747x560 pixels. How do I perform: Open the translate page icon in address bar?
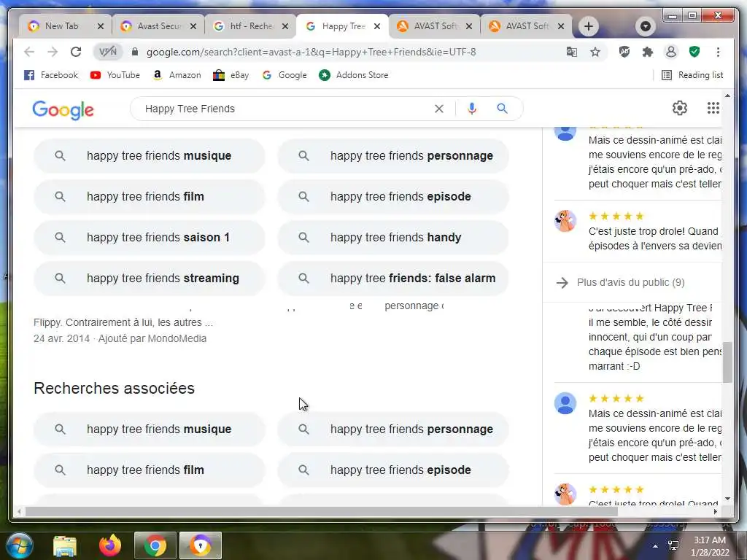pos(572,52)
